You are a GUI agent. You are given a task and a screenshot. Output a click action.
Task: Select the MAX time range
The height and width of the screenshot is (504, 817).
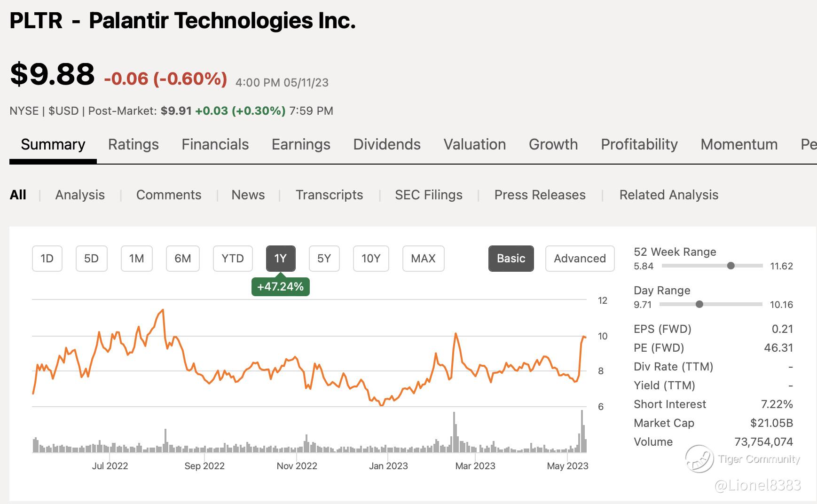(423, 259)
